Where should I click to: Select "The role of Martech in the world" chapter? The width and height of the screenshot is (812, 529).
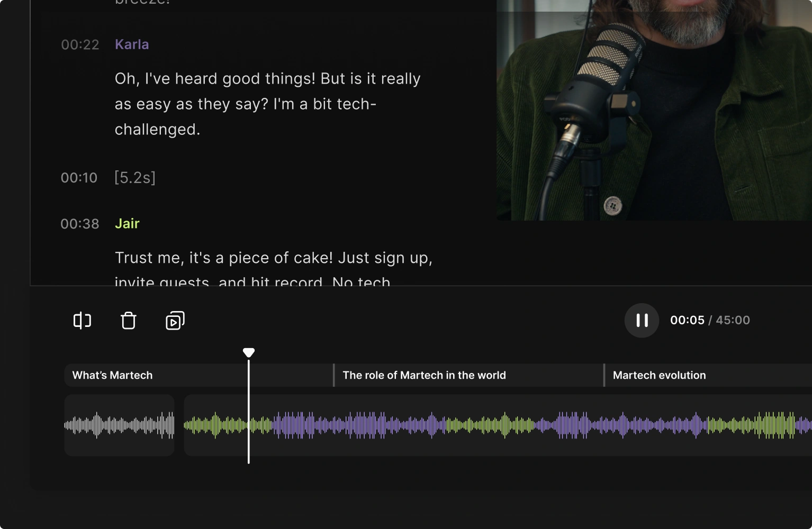point(424,375)
